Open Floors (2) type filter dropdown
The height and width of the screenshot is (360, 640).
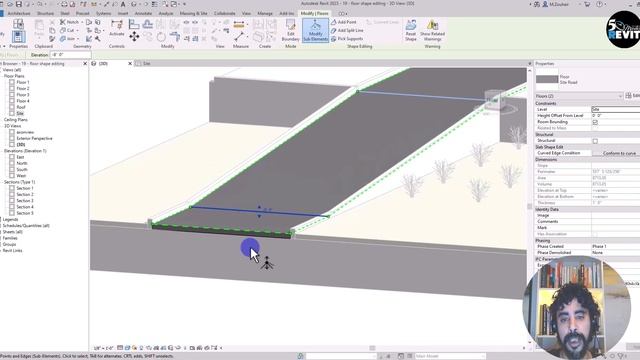[x=579, y=96]
